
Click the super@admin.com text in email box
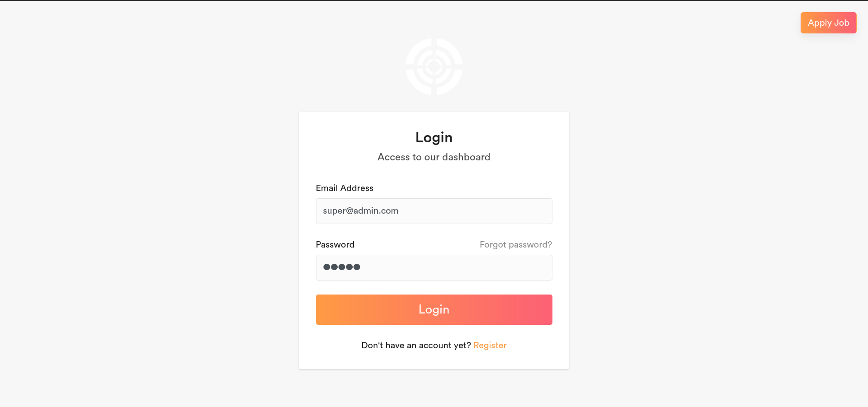[360, 211]
